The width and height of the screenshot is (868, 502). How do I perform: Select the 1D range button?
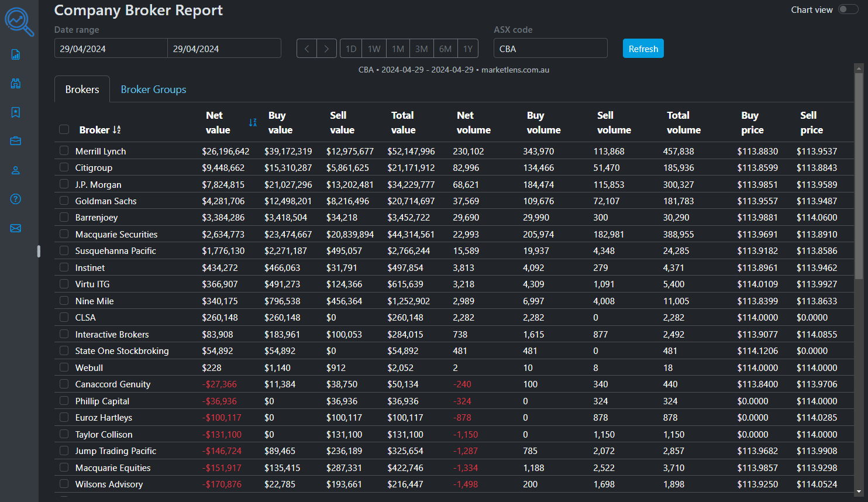(x=351, y=49)
